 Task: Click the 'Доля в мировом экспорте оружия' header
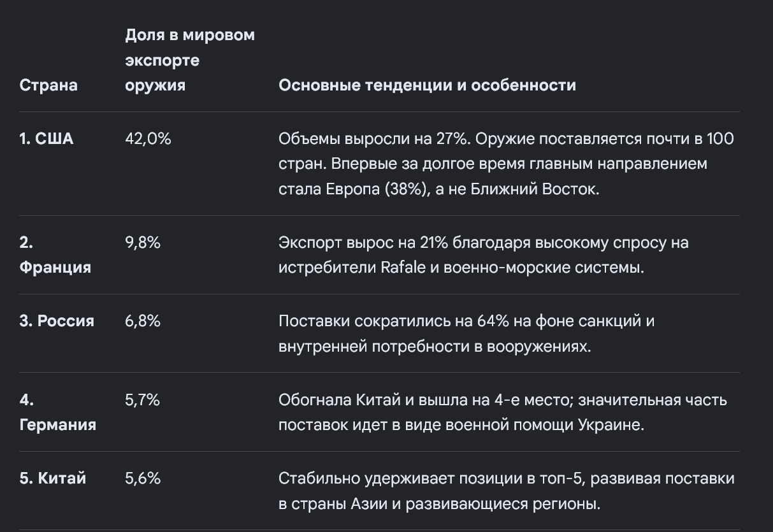190,61
